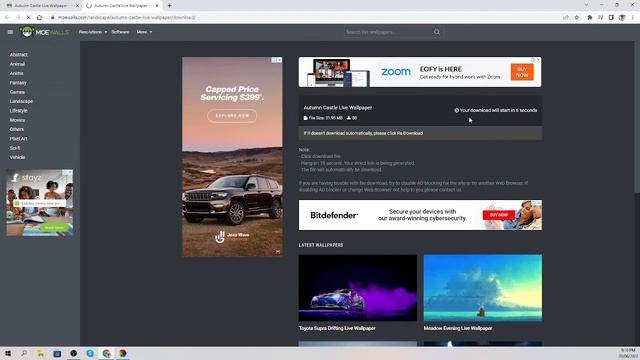Open Chrome three-dot menu
The height and width of the screenshot is (360, 640).
[633, 18]
